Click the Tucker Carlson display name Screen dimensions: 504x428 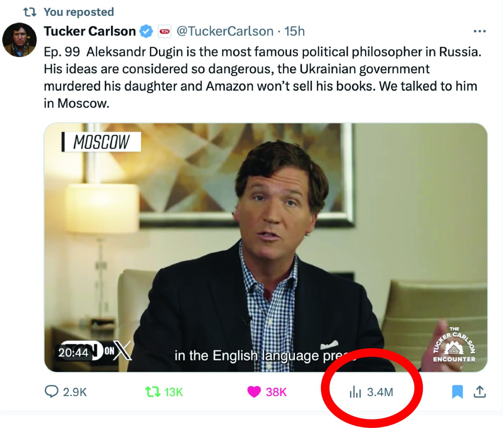point(90,31)
